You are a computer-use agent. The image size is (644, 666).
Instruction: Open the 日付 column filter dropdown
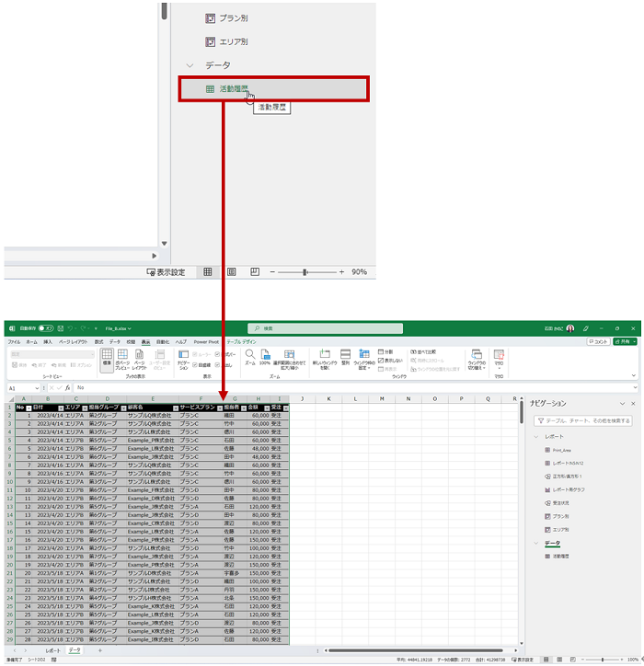coord(62,408)
